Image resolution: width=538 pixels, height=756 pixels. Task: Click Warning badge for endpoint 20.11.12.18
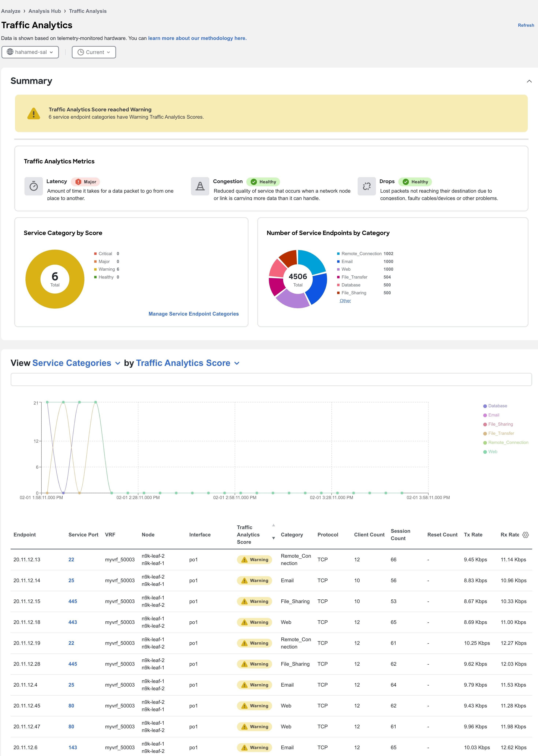pyautogui.click(x=254, y=622)
